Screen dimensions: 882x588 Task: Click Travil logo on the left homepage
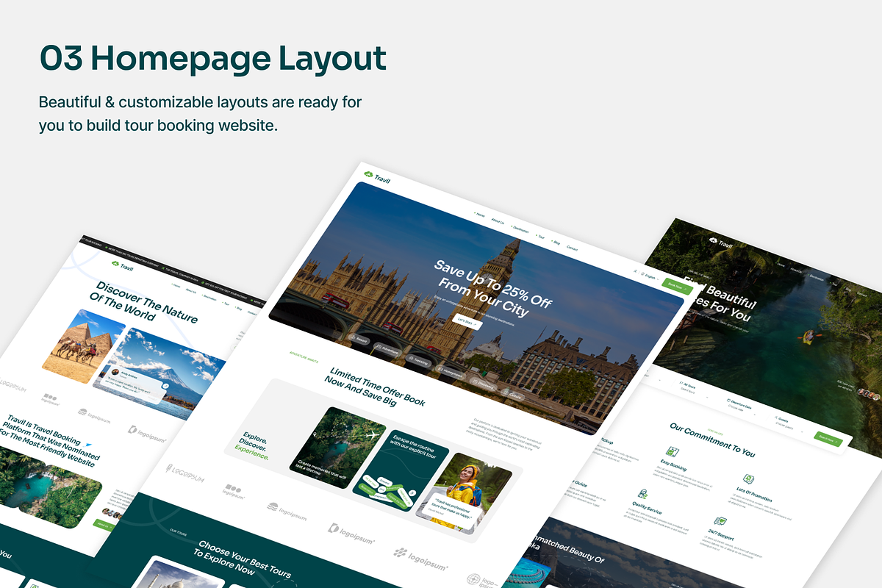[x=123, y=265]
